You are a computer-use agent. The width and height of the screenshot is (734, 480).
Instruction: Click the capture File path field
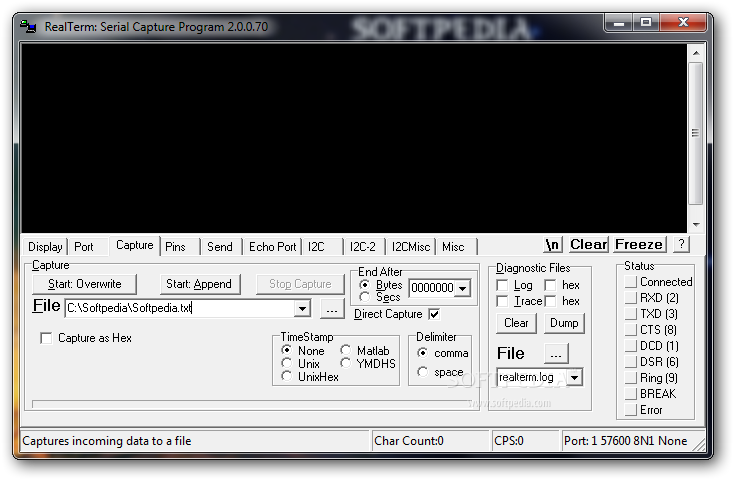[180, 308]
